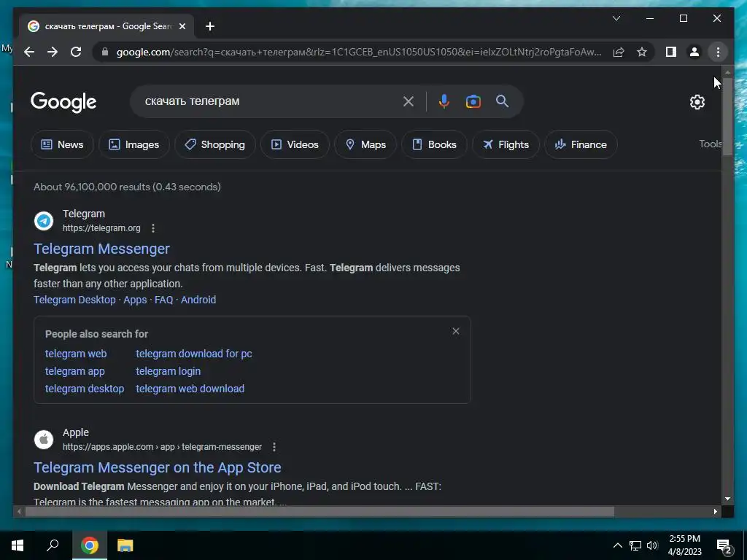This screenshot has height=560, width=747.
Task: Filter results by Shopping
Action: click(x=215, y=144)
